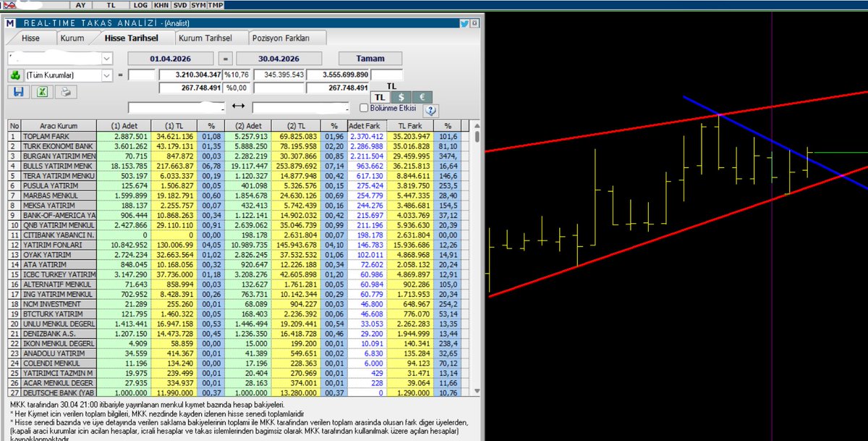Viewport: 868px width, 441px height.
Task: Select the BURGAN YATIRIM MEN row
Action: tap(240, 156)
